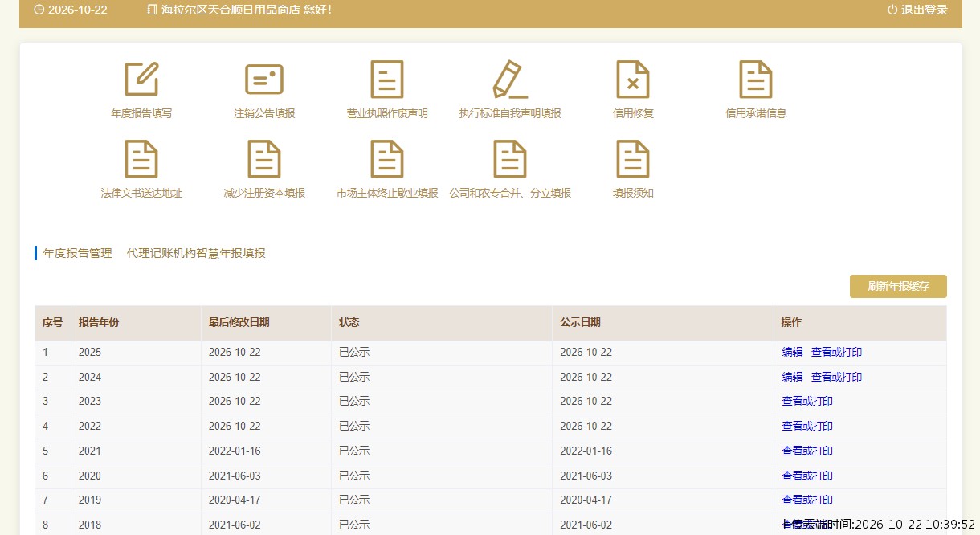Screen dimensions: 980x535
Task: Click the 已公示 status of the 2023 report
Action: (x=354, y=401)
